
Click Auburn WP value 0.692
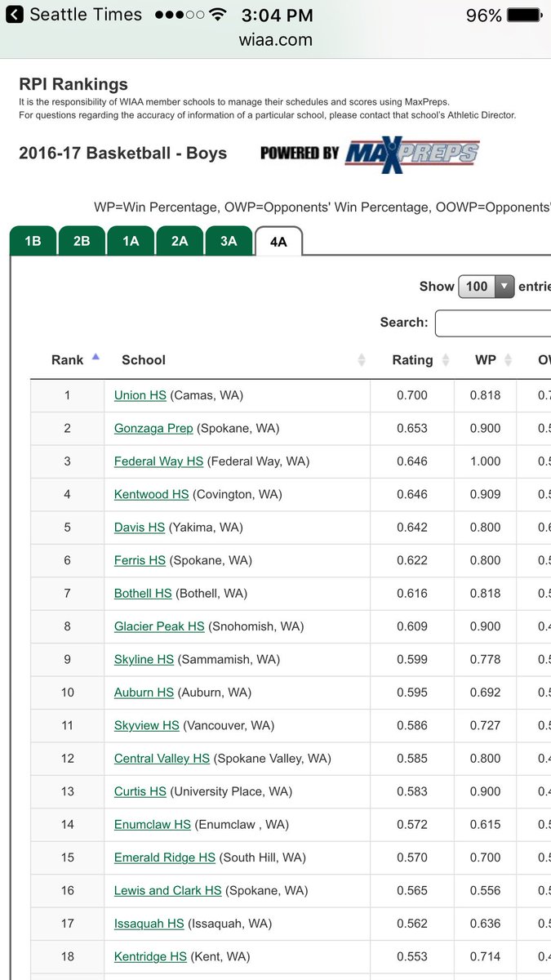point(485,693)
